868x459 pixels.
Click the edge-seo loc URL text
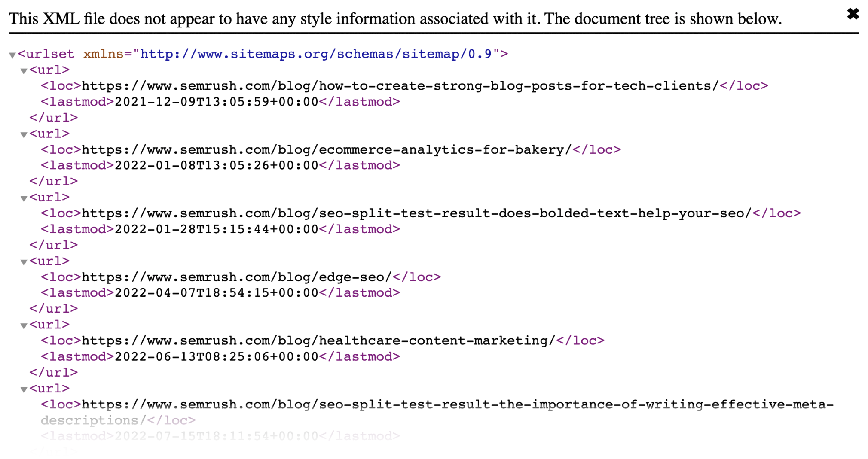click(237, 277)
